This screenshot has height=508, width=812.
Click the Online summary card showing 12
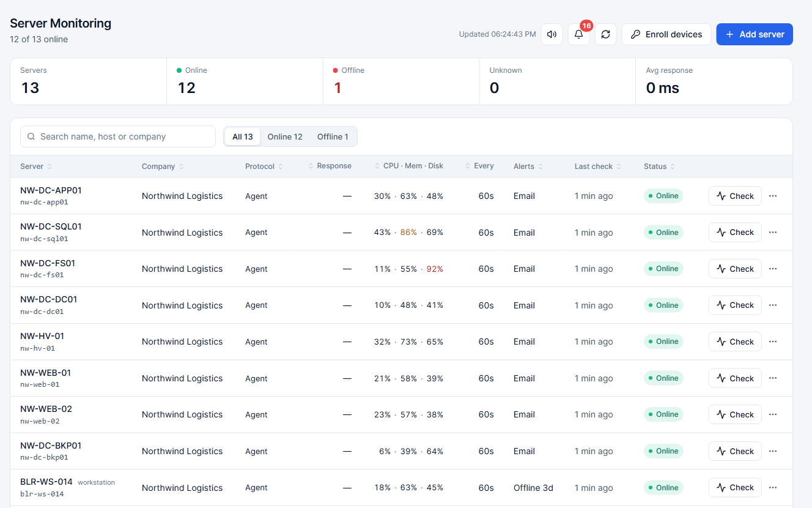(x=245, y=81)
